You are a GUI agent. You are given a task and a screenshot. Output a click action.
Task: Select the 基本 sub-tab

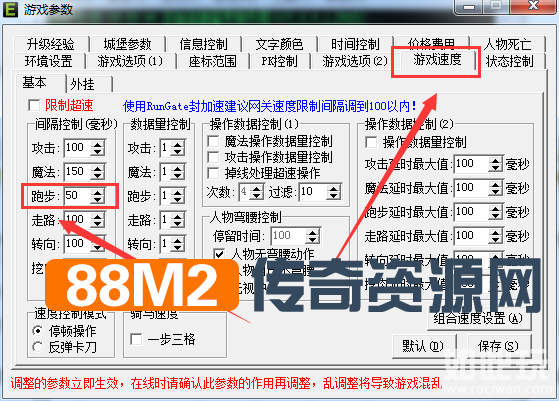click(35, 82)
